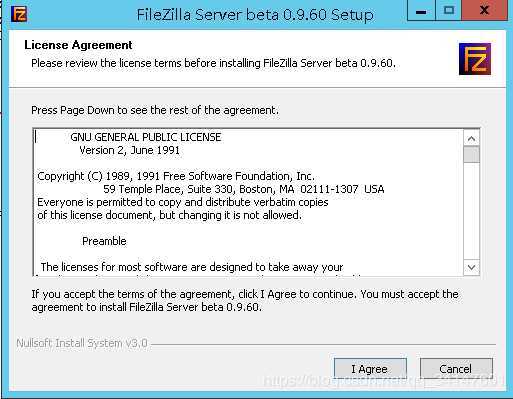Click I Agree to accept the license

(x=370, y=369)
